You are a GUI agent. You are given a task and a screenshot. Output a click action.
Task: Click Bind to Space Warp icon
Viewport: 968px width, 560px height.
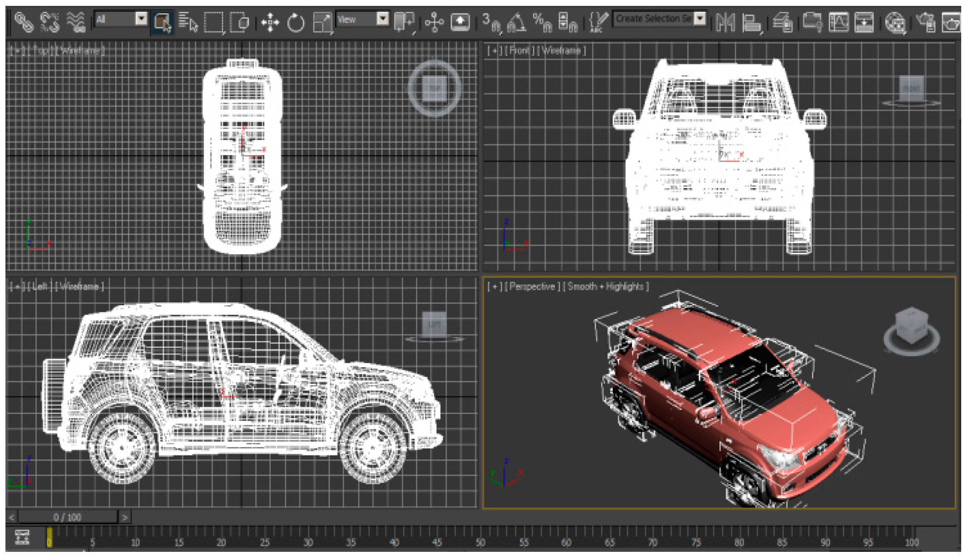(76, 22)
